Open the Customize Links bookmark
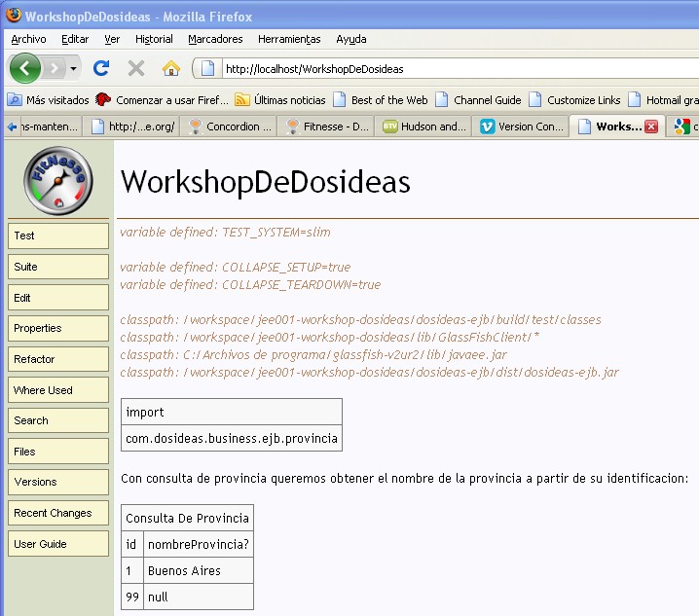Image resolution: width=699 pixels, height=616 pixels. pyautogui.click(x=574, y=100)
